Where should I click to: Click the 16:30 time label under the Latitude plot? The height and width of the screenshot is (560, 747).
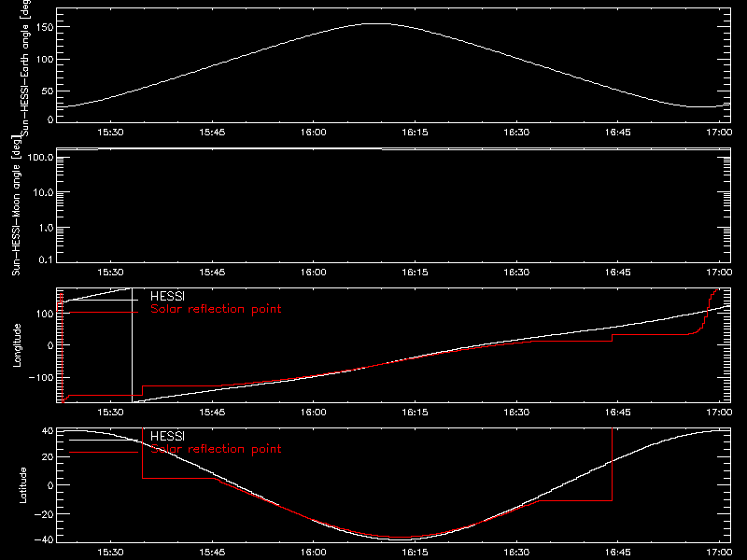click(516, 553)
